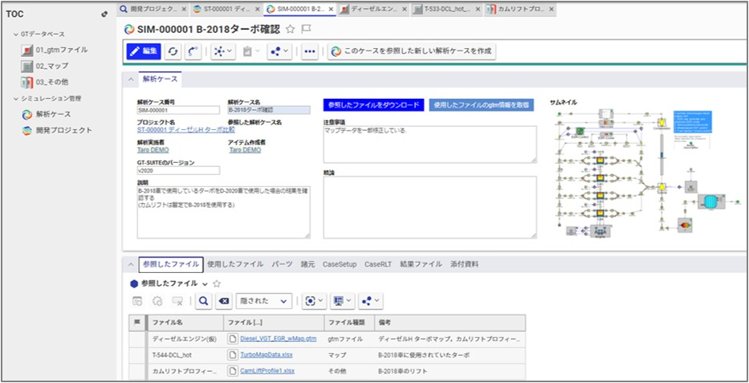This screenshot has width=749, height=383.
Task: Click the curved redo arrow toolbar icon
Action: click(193, 52)
